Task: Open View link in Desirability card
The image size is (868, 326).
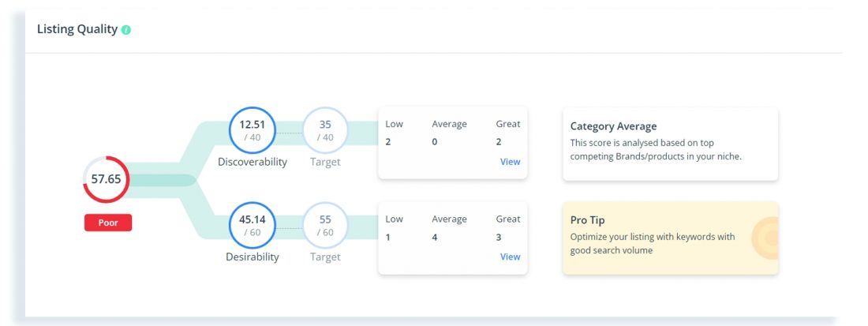Action: click(x=510, y=257)
